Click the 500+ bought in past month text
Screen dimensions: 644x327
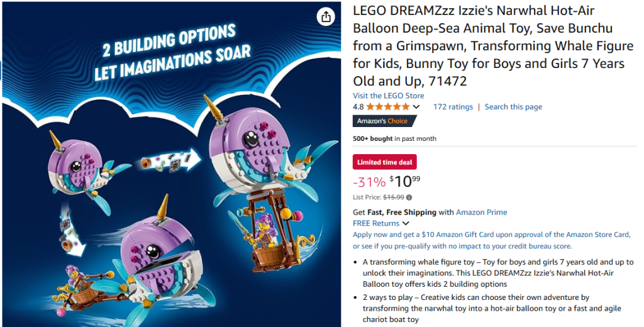point(394,138)
